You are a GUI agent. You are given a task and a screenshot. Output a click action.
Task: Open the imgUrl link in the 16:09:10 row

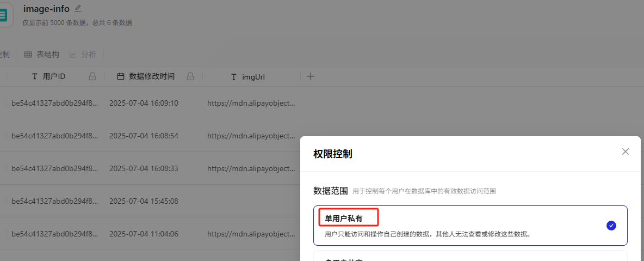(x=251, y=103)
